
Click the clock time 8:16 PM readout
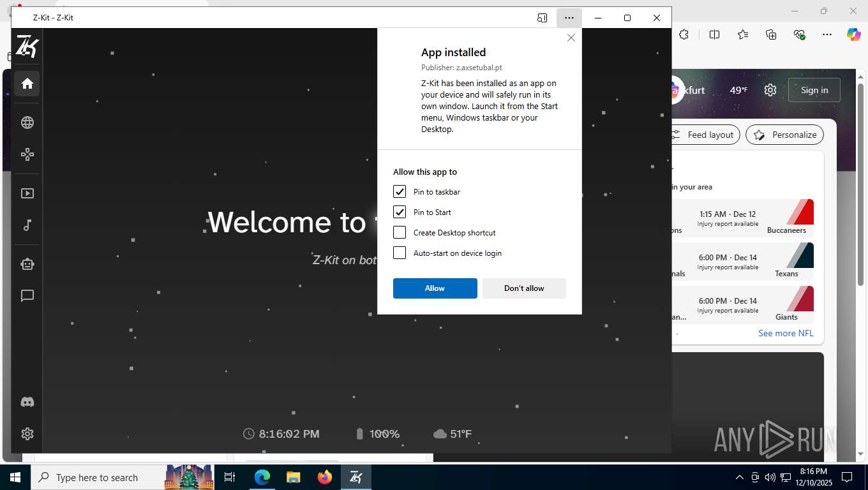point(281,434)
